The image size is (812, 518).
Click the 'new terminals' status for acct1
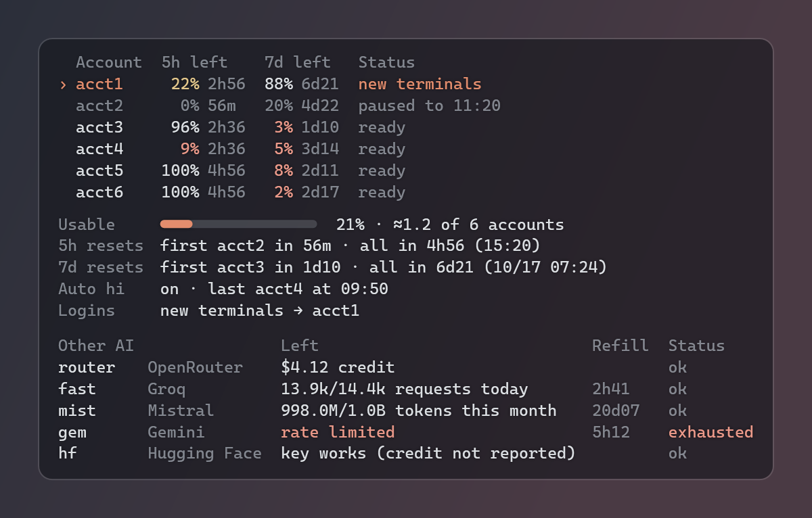[420, 85]
